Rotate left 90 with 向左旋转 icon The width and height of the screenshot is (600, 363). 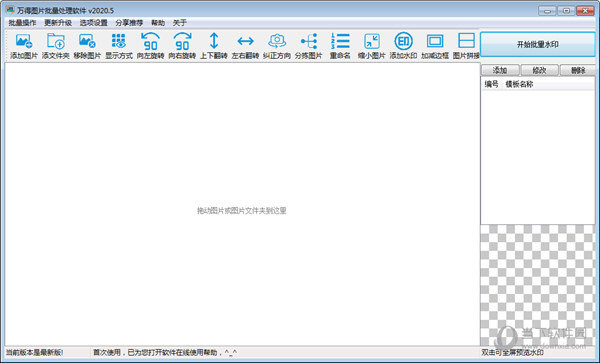point(150,46)
